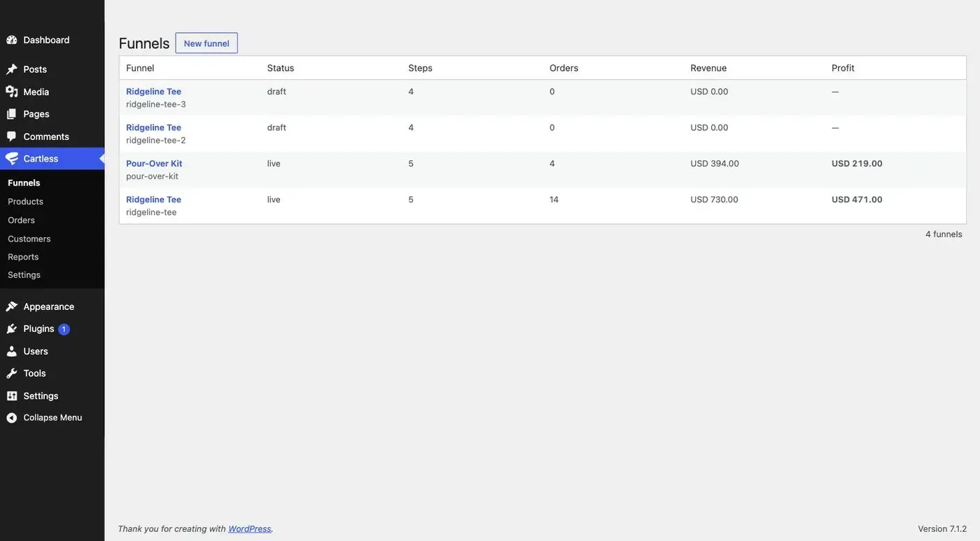Click the slug text pour-over-kit

[x=152, y=176]
